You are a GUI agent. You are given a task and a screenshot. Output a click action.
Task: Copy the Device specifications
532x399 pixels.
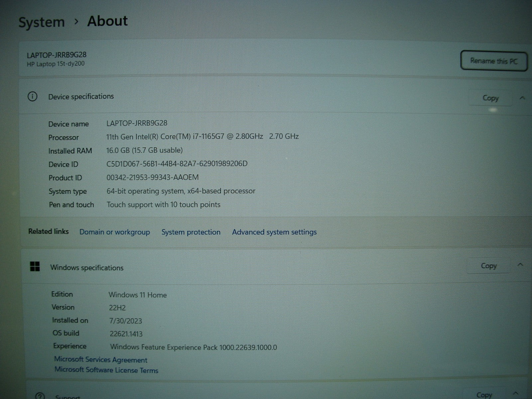[x=490, y=98]
